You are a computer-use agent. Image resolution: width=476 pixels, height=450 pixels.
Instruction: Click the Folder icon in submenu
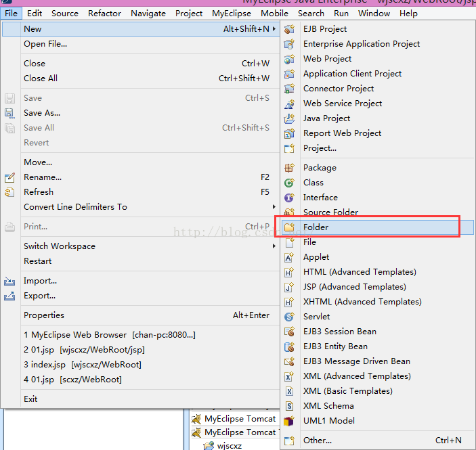click(x=289, y=227)
